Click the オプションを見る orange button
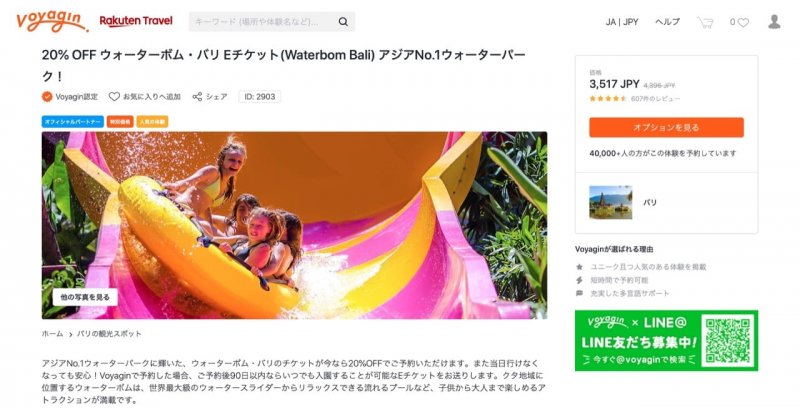This screenshot has width=800, height=409. [666, 127]
